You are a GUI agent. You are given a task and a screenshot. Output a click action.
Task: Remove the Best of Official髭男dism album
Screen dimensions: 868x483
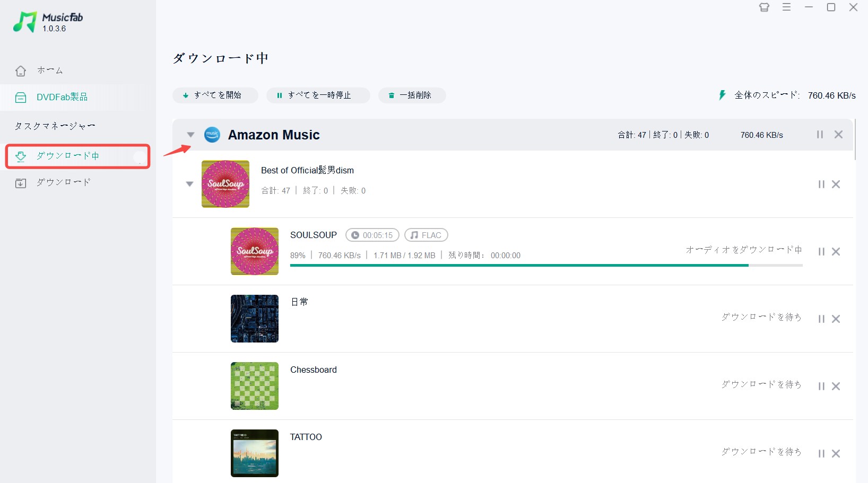pyautogui.click(x=836, y=185)
